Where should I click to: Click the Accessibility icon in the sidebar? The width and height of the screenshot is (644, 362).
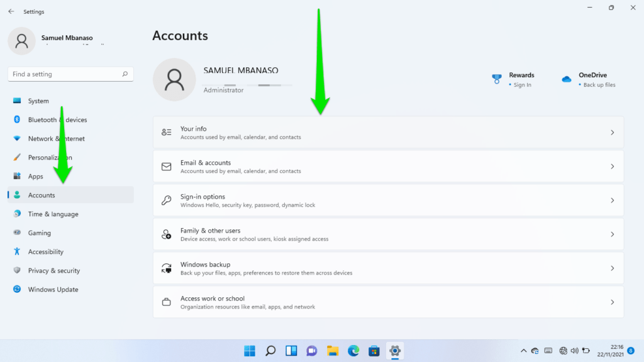click(x=16, y=251)
